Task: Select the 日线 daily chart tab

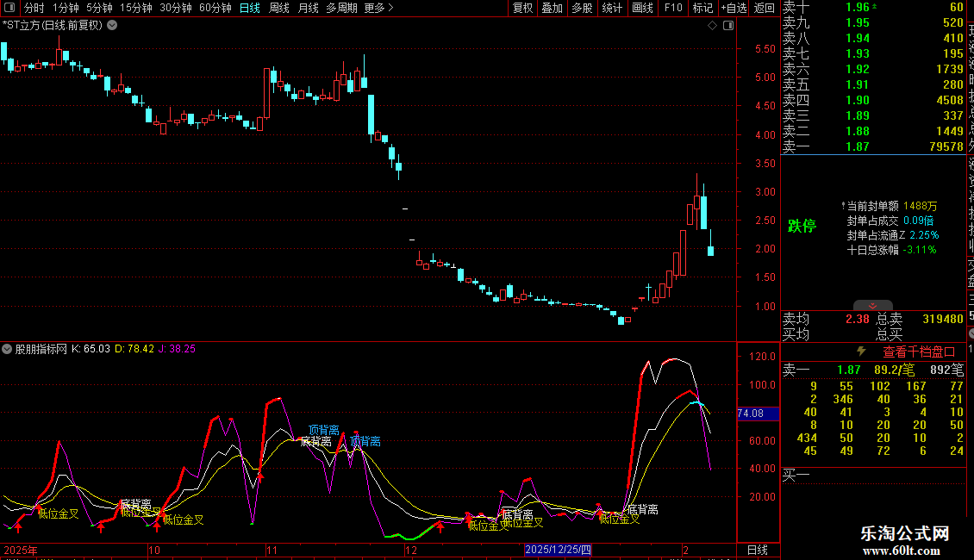Action: pos(250,8)
